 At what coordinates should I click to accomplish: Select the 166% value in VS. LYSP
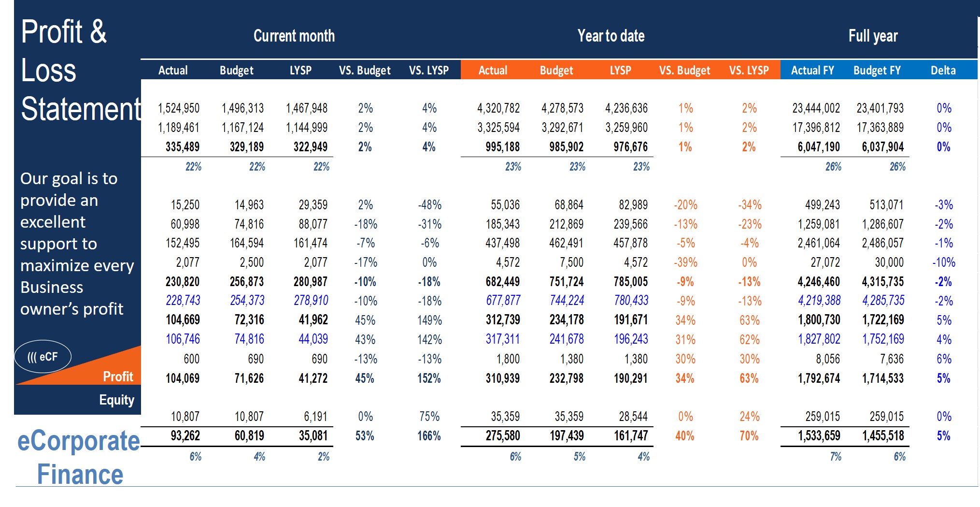(429, 436)
